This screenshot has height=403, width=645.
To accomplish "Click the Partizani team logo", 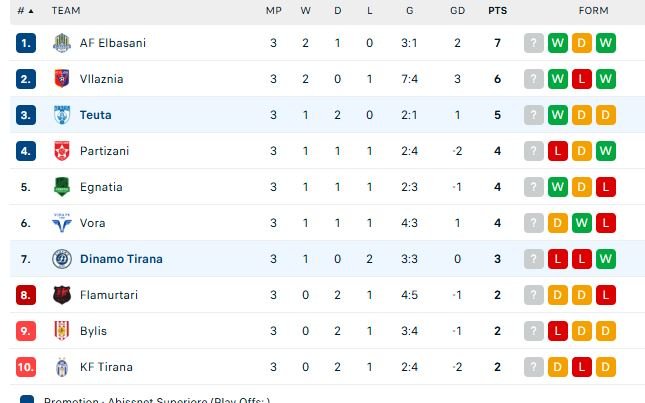I will [x=62, y=151].
